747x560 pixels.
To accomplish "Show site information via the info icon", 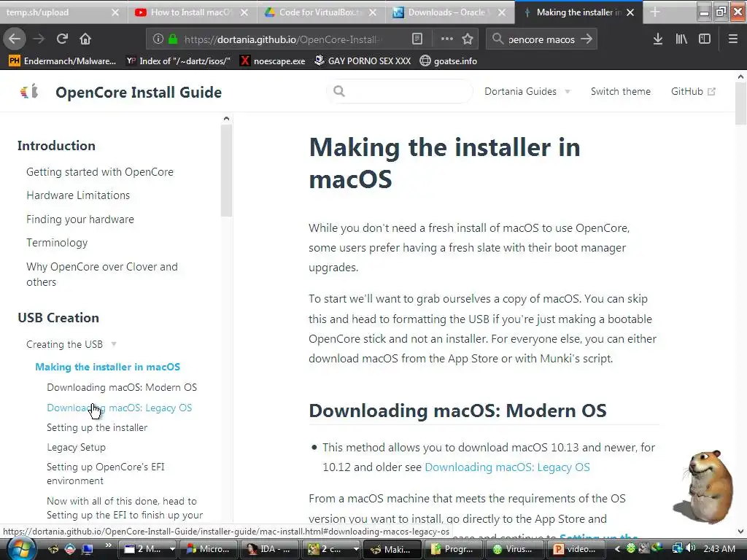I will (158, 39).
